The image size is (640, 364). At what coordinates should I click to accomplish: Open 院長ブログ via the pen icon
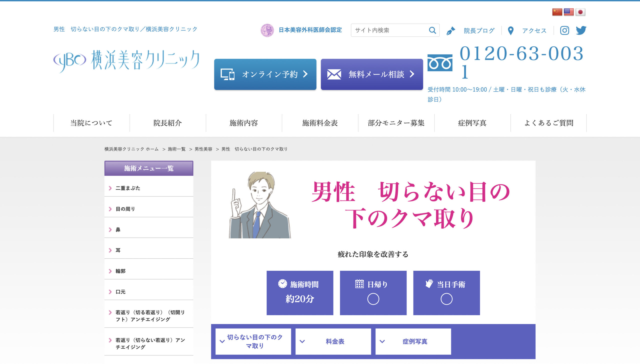(x=451, y=30)
